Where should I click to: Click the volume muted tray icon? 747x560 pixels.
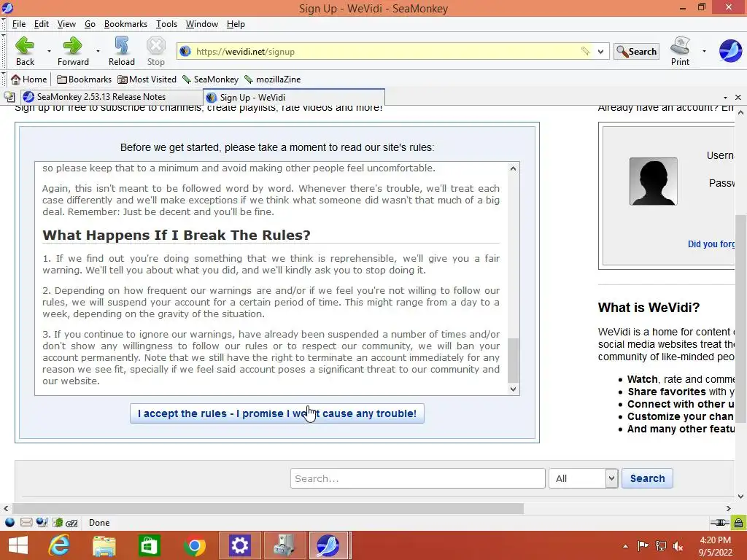(678, 545)
